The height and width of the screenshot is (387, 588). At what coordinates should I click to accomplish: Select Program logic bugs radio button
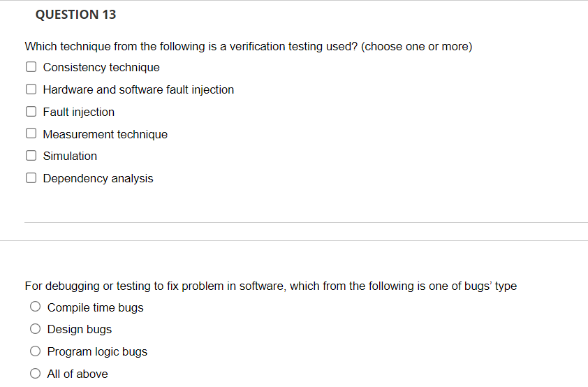coord(35,351)
